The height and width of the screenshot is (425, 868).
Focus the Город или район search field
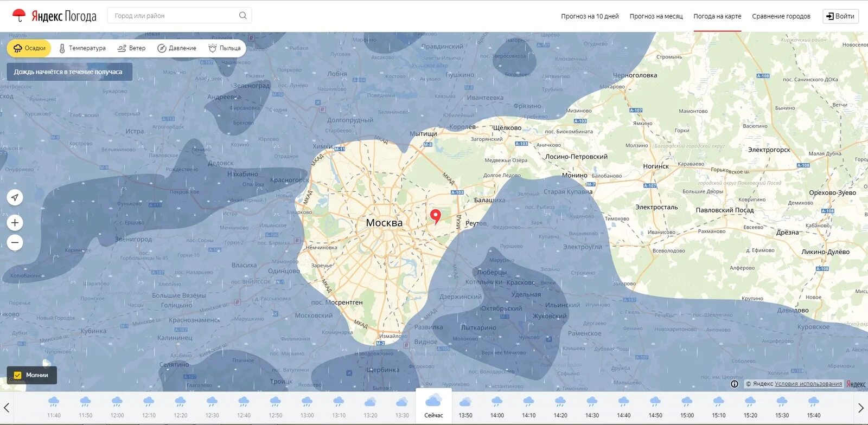[180, 16]
